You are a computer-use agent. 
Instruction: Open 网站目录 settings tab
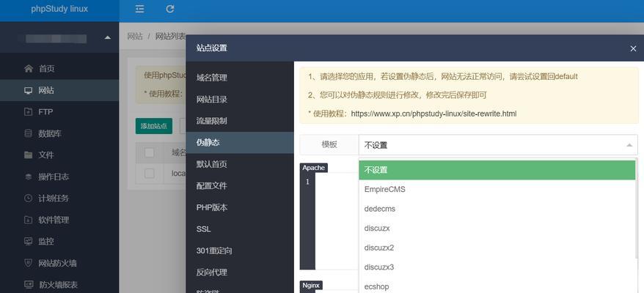click(x=240, y=100)
